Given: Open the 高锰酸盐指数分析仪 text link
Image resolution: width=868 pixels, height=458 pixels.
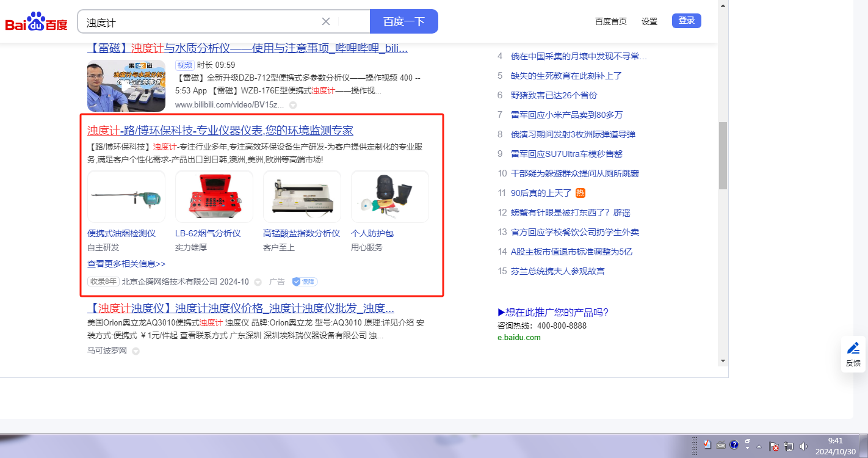Looking at the screenshot, I should [302, 233].
